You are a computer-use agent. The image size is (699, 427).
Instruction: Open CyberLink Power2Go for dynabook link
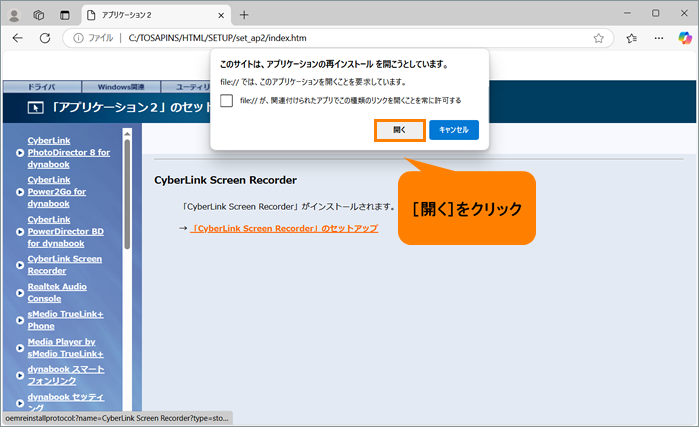point(57,192)
